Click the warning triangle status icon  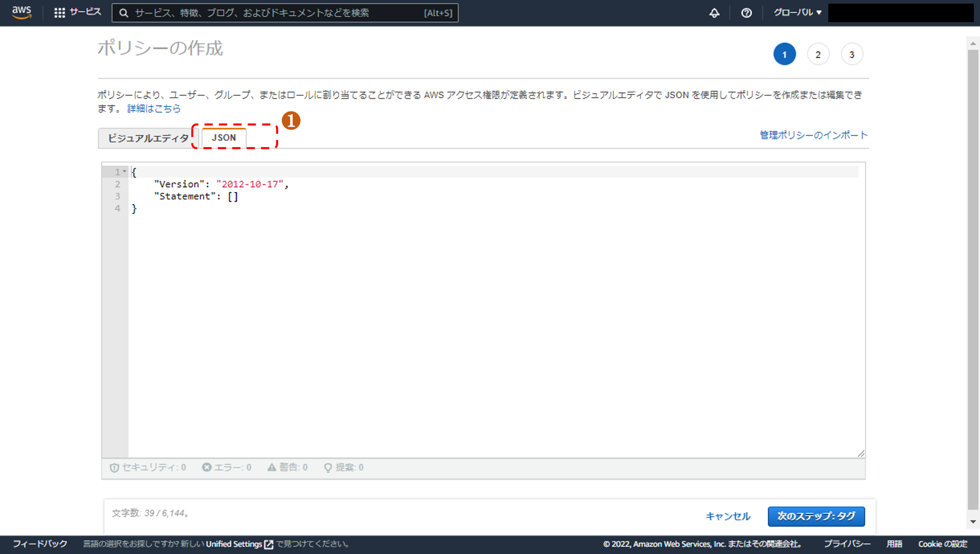point(271,467)
